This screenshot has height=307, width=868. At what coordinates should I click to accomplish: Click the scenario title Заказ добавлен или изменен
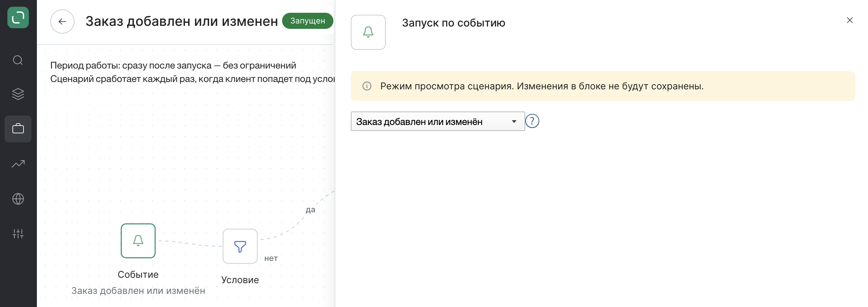click(182, 21)
